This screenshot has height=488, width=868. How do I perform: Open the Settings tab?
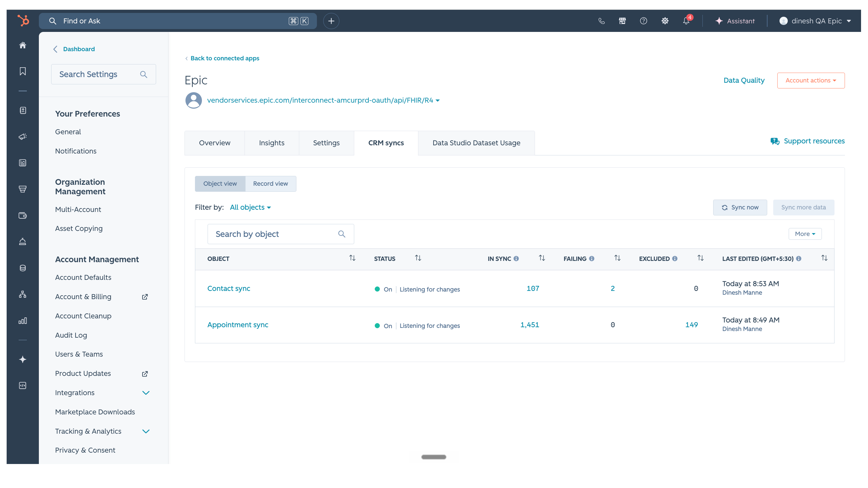point(326,143)
